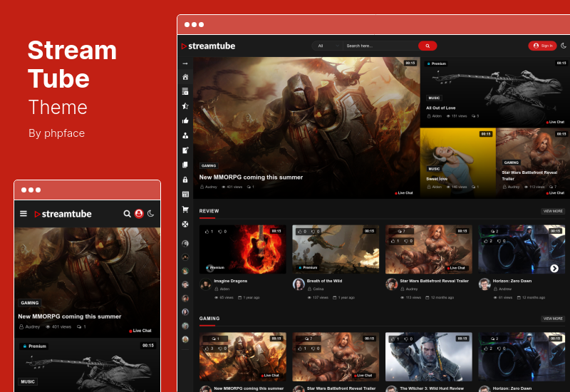Click the Celina avatar beside Breath of the Wild
Image resolution: width=570 pixels, height=392 pixels.
tap(299, 284)
